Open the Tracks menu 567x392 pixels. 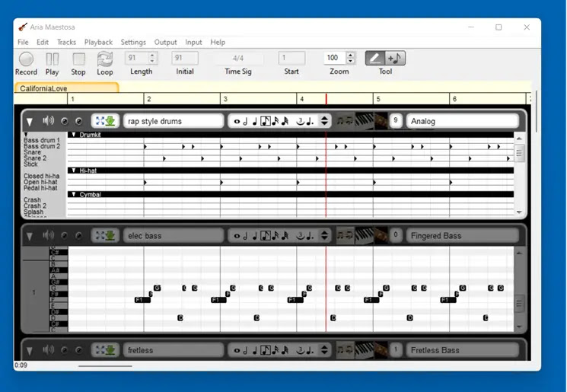point(66,42)
